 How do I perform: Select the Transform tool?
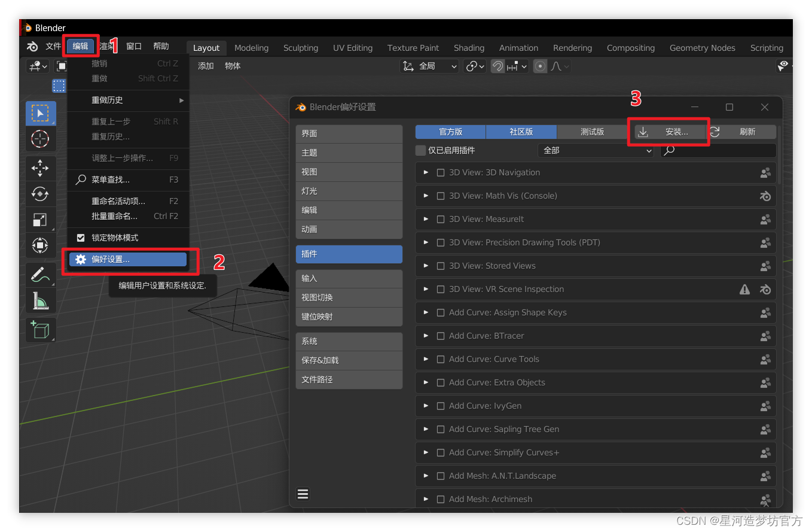(40, 245)
